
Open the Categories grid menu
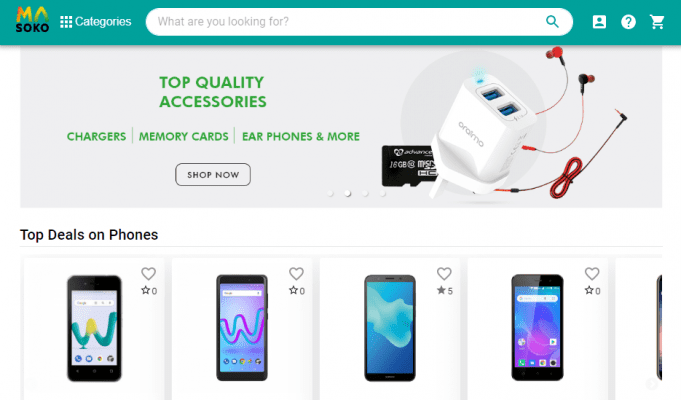click(x=96, y=22)
